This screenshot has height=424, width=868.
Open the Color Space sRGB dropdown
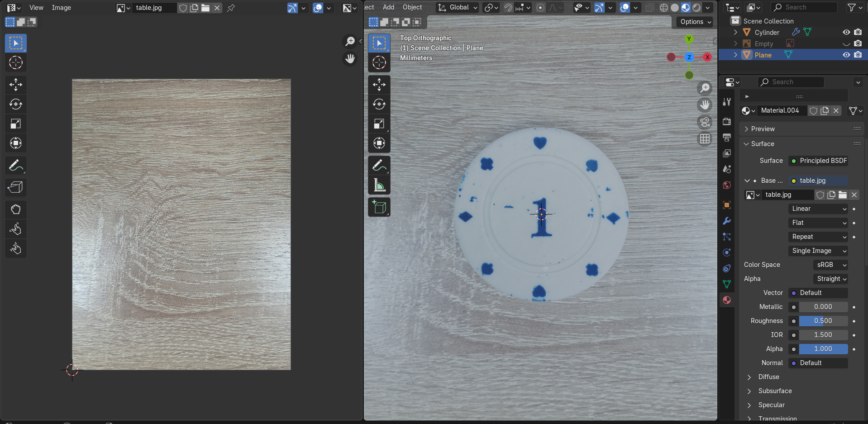(x=830, y=265)
